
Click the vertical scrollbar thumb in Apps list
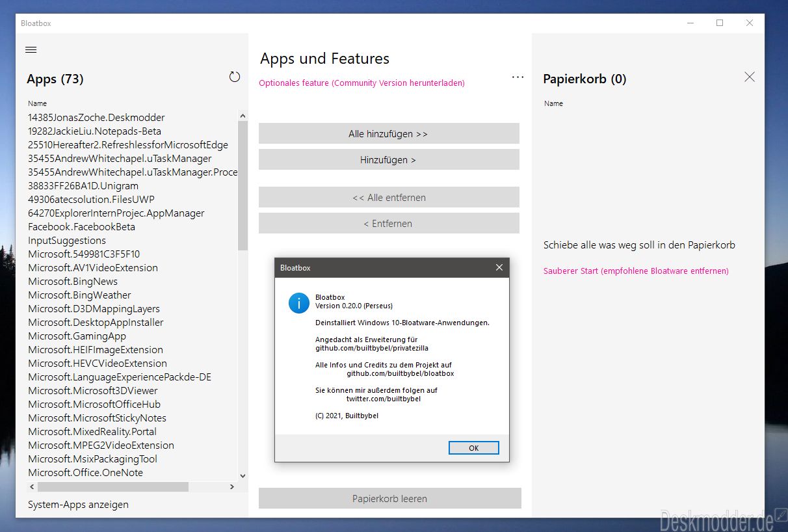243,185
